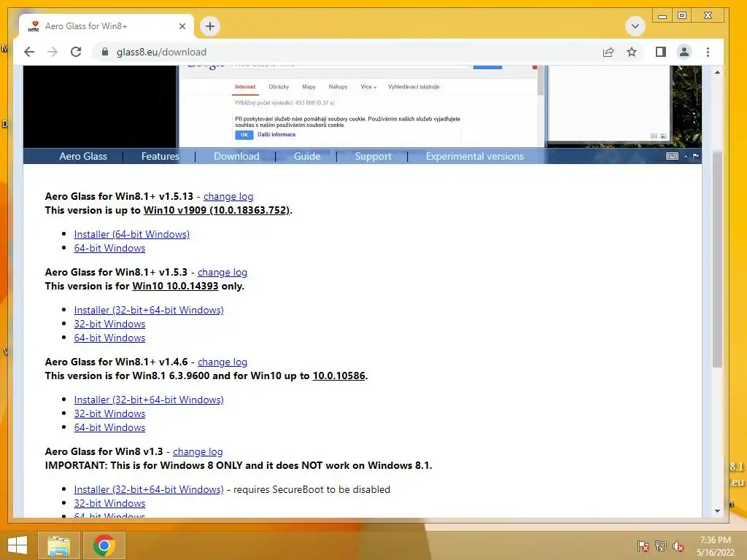Download 32-bit Windows under v1.5.3
Image resolution: width=747 pixels, height=560 pixels.
(x=109, y=324)
